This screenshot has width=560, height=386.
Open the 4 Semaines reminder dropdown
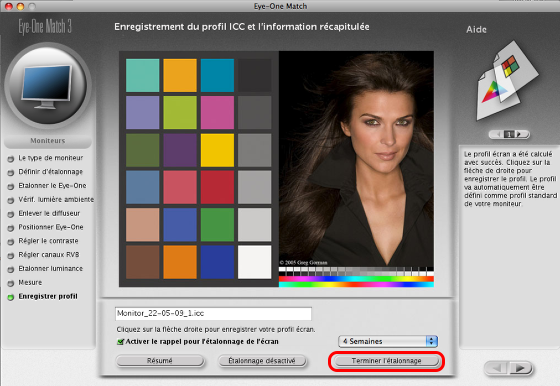pos(388,341)
